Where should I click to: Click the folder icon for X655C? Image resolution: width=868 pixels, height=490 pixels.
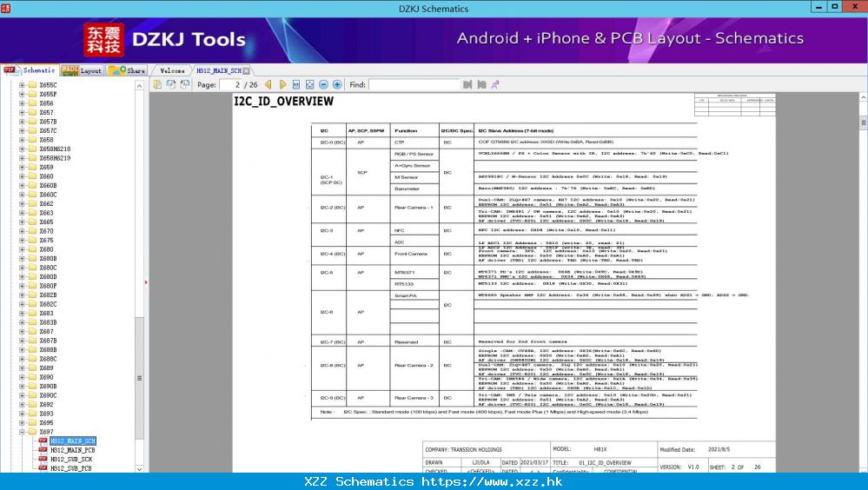point(33,85)
